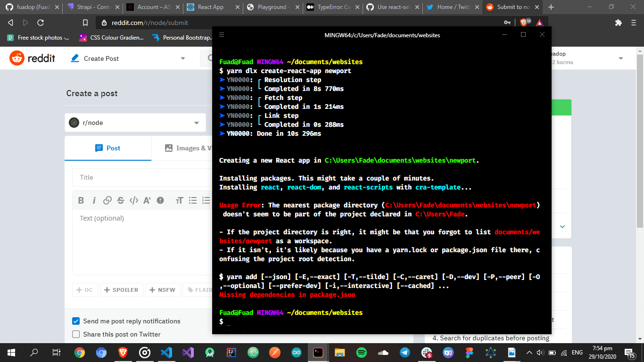Screen dimensions: 644x362
Task: Show hidden system tray icons
Action: click(530, 352)
